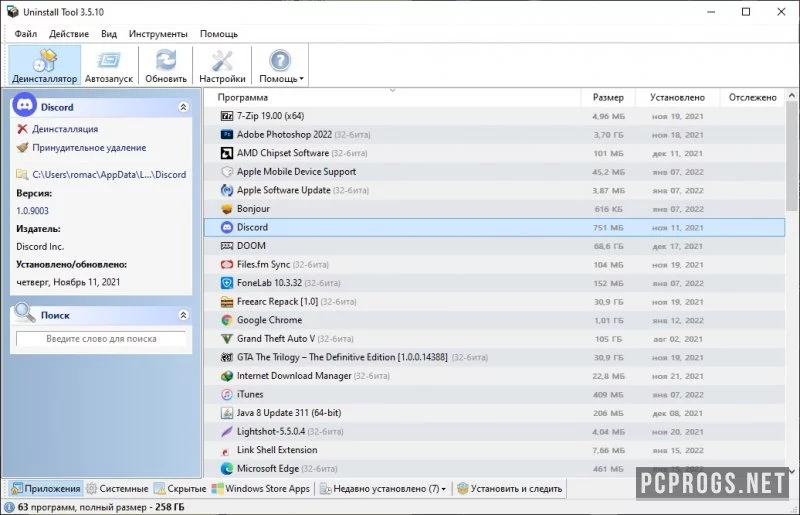Screen dimensions: 800x515
Task: Sort list by Установлено column header
Action: (x=677, y=97)
